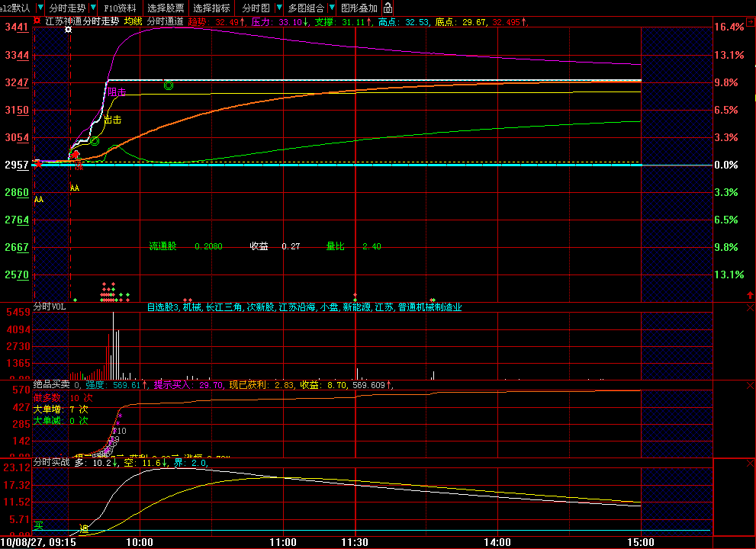The height and width of the screenshot is (549, 756).
Task: Expand the dropdown arrow beside 分时走势
Action: pyautogui.click(x=94, y=8)
